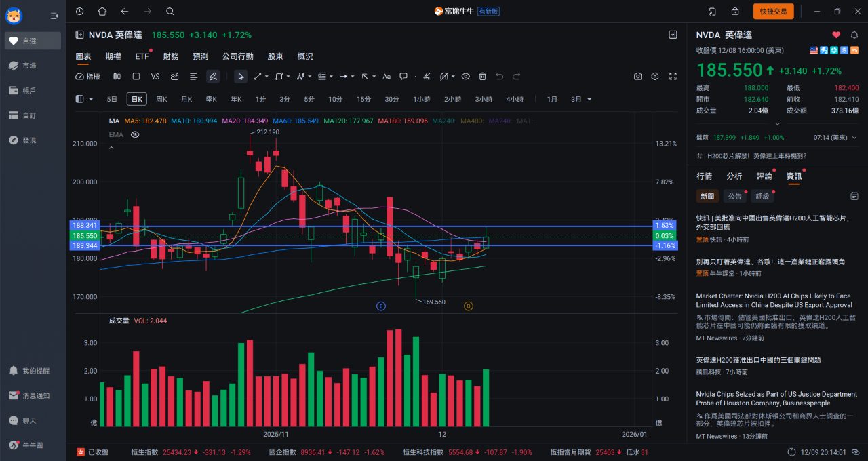868x461 pixels.
Task: Select the rectangle shape drawing tool
Action: 279,77
